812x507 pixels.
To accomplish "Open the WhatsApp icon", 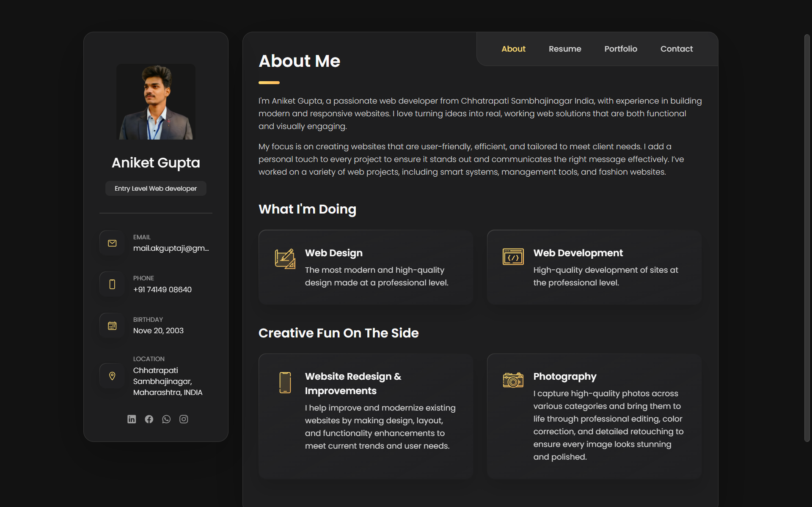I will point(166,419).
